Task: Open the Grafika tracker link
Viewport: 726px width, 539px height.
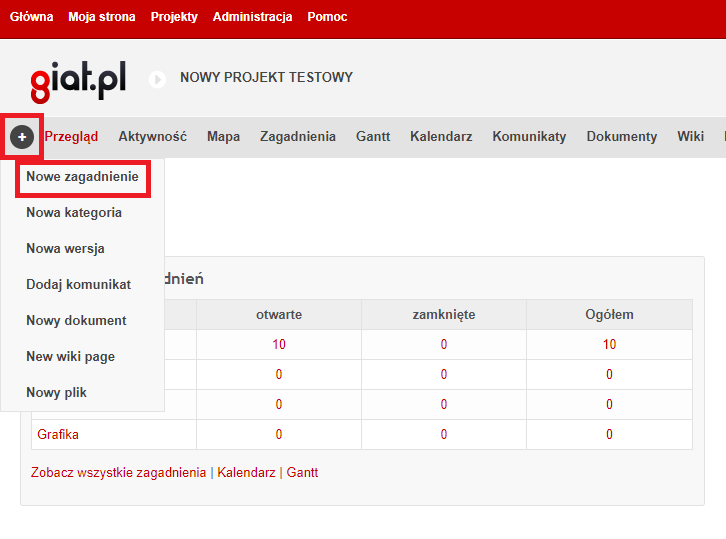Action: [x=58, y=434]
